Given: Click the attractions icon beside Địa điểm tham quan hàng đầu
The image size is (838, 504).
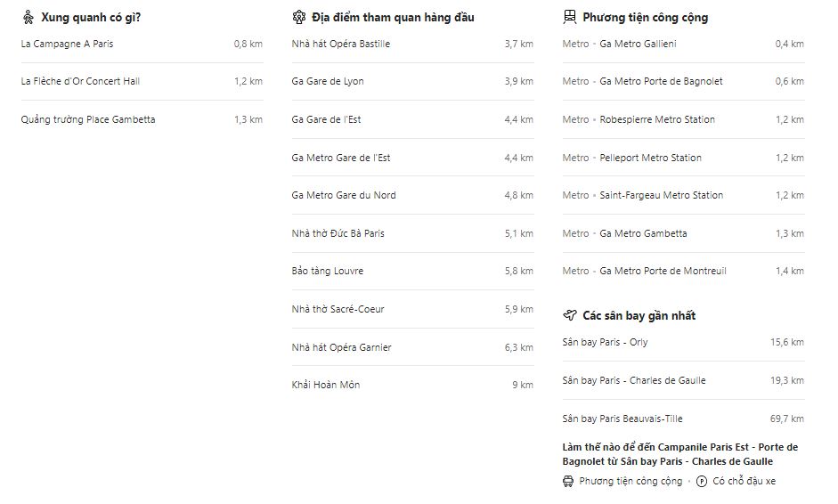Looking at the screenshot, I should (x=299, y=17).
